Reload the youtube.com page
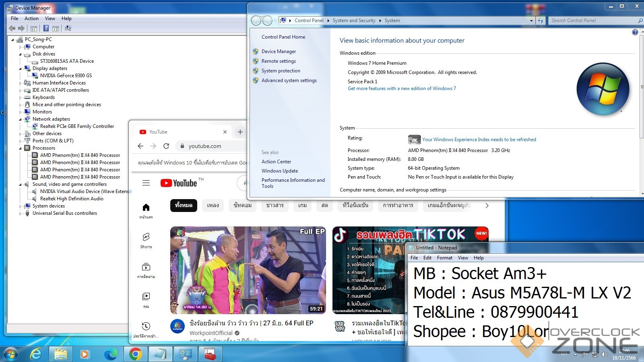The height and width of the screenshot is (362, 644). pos(166,146)
